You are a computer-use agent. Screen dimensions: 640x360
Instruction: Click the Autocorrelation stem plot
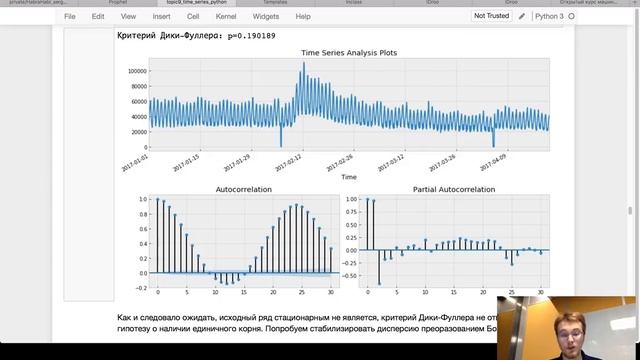click(244, 241)
